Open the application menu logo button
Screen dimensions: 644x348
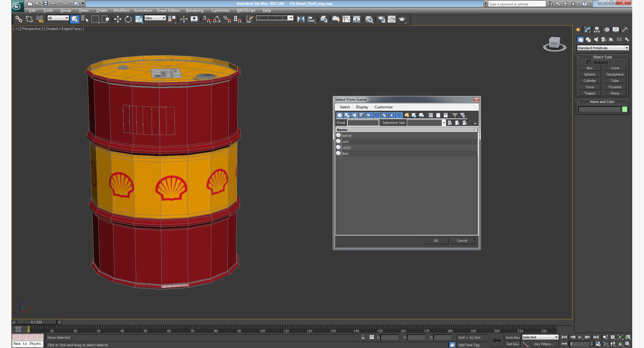pyautogui.click(x=18, y=7)
